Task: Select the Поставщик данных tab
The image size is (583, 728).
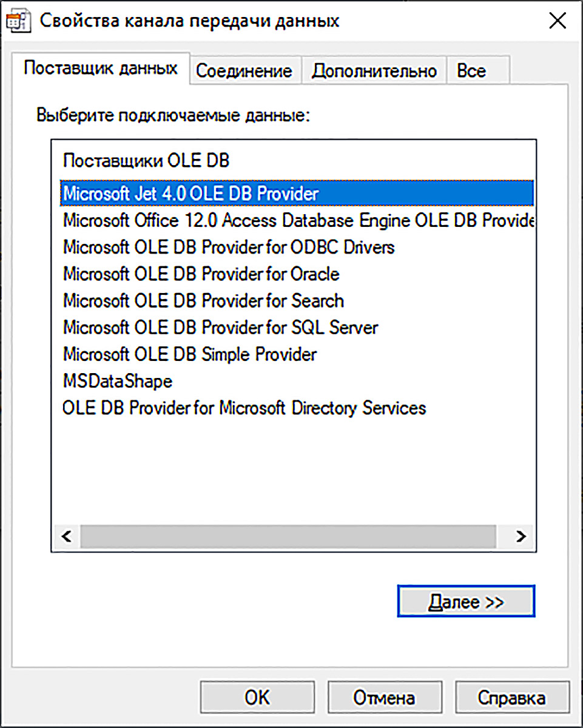Action: 101,68
